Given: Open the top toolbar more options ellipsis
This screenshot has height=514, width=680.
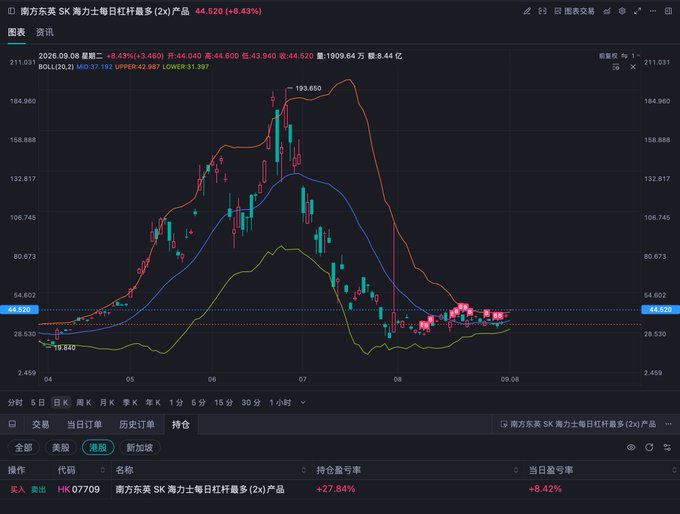Looking at the screenshot, I should click(x=653, y=11).
